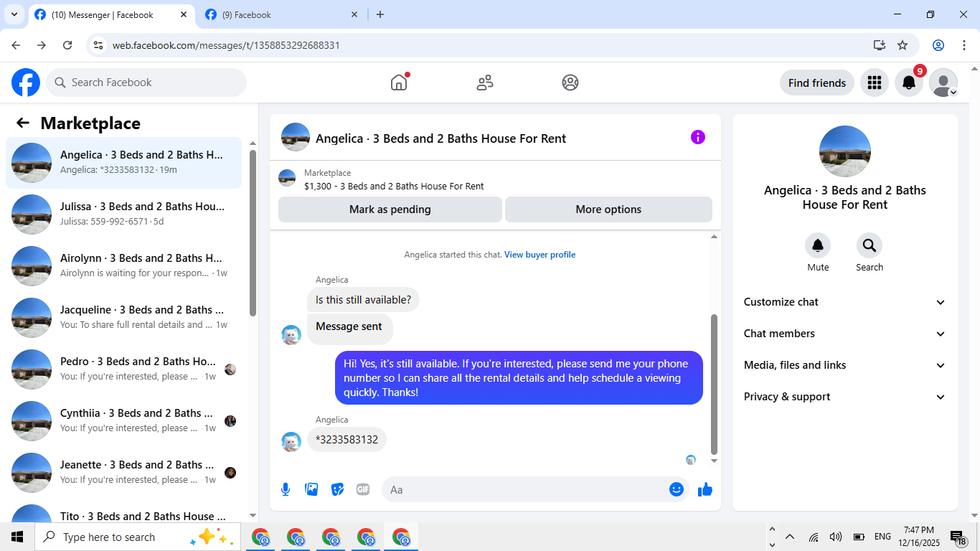Choose a sticker icon in the composer
Viewport: 980px width, 551px height.
coord(337,489)
